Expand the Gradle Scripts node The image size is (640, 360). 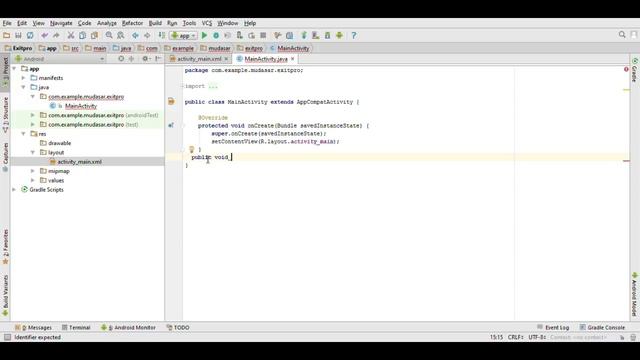point(15,190)
